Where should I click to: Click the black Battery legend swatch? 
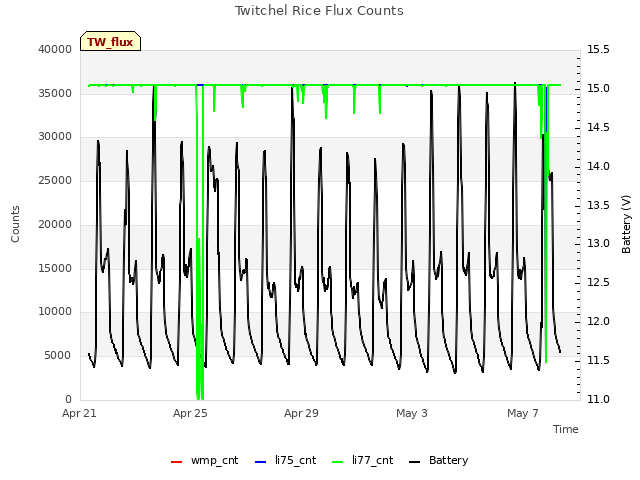[x=414, y=462]
